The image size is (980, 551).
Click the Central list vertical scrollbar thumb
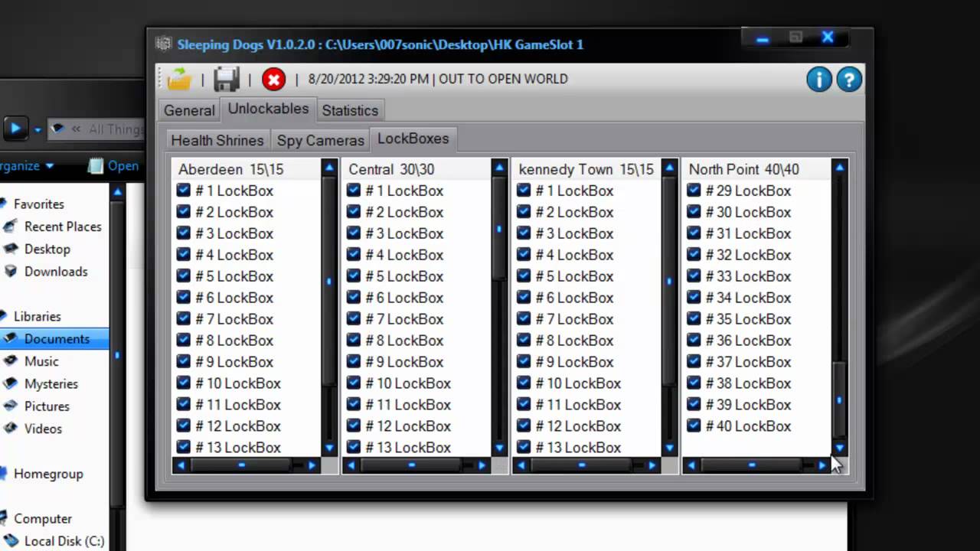[x=499, y=229]
